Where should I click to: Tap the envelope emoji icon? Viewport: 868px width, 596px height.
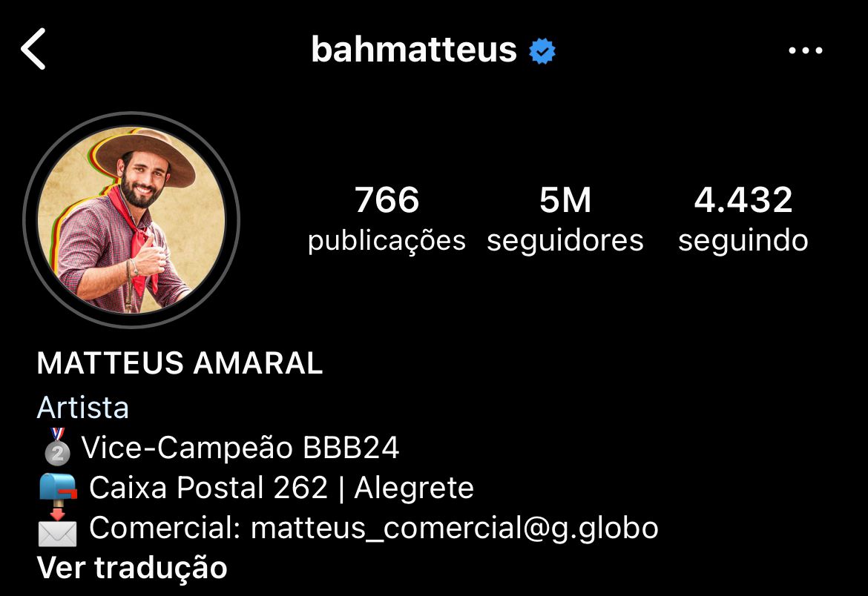point(58,529)
